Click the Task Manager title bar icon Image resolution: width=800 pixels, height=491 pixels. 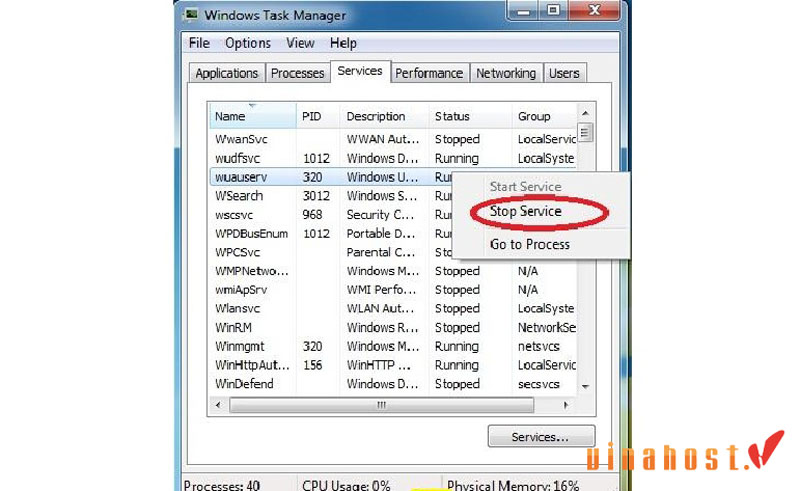[x=191, y=14]
